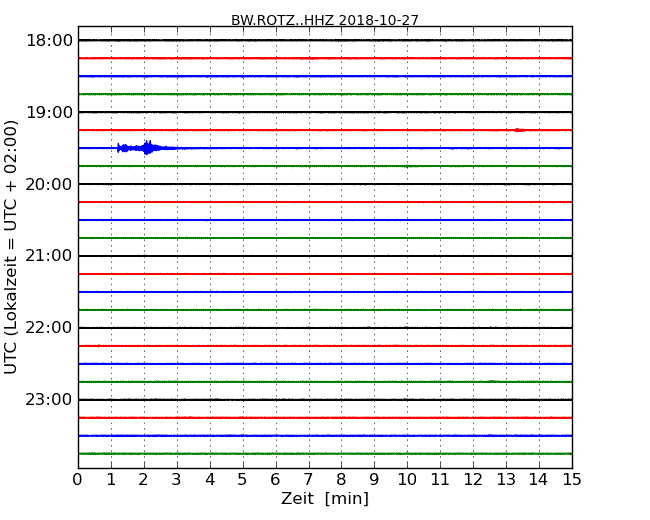This screenshot has height=520, width=650.
Task: Click x-axis tick label 12
Action: click(x=473, y=480)
